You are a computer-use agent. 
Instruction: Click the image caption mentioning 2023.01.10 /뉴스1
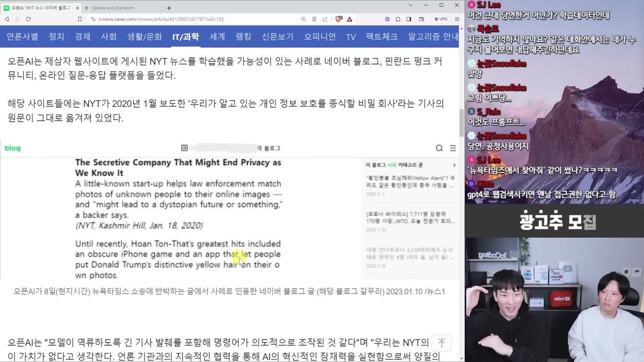[x=229, y=291]
